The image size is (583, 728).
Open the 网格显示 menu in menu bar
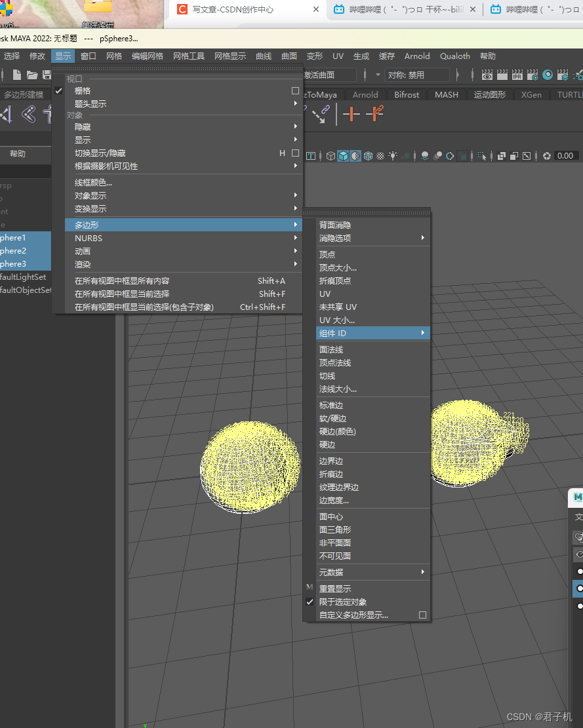(x=230, y=56)
